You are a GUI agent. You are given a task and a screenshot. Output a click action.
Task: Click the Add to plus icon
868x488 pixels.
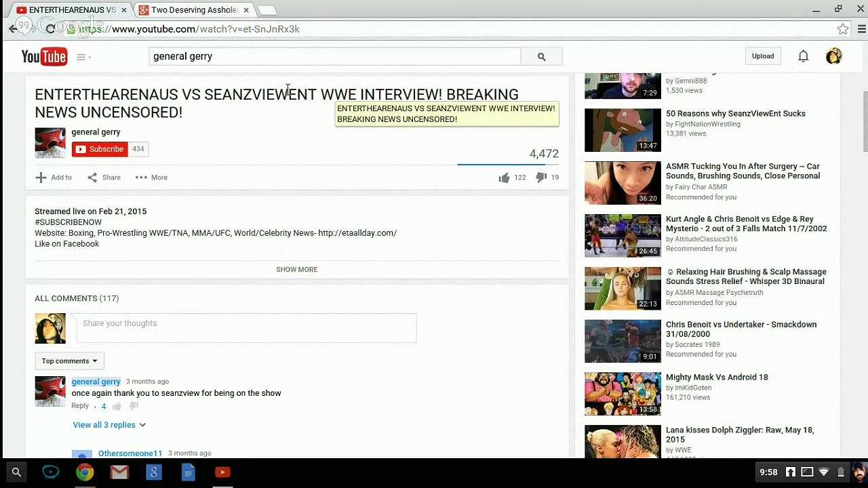pos(41,178)
